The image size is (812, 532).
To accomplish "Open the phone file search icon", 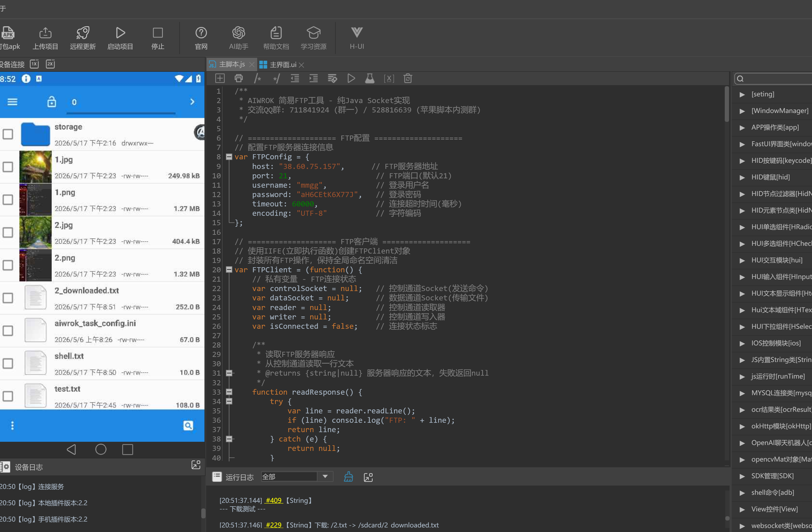I will (188, 425).
